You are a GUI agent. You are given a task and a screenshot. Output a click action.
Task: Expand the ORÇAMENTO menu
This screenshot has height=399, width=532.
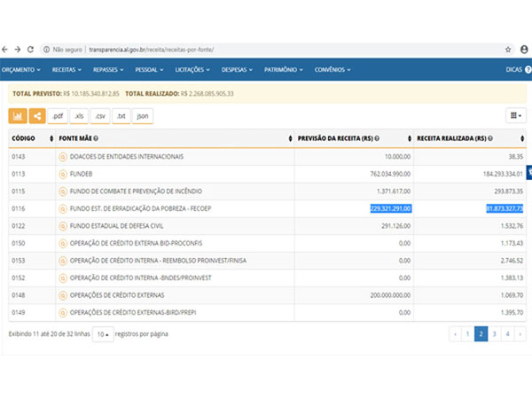click(x=21, y=69)
